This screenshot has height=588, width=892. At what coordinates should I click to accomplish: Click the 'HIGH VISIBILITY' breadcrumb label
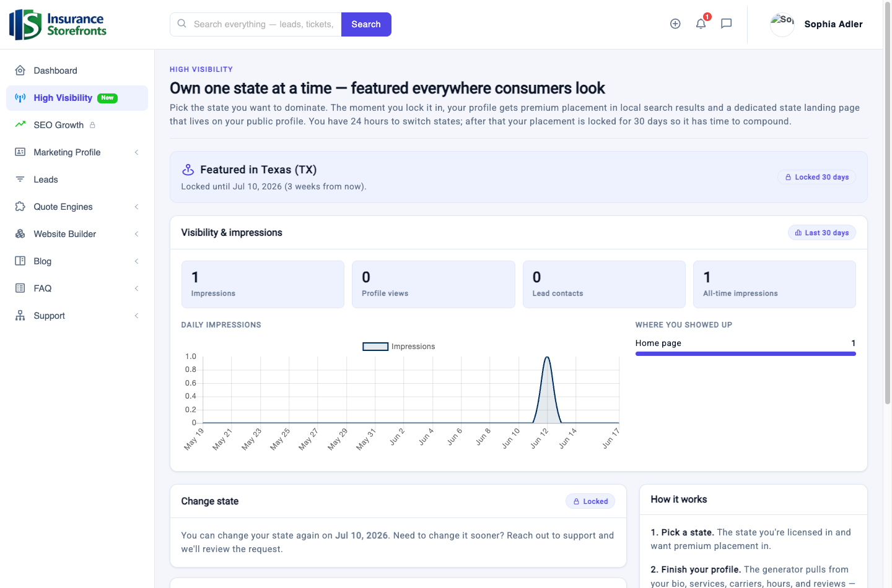point(201,69)
